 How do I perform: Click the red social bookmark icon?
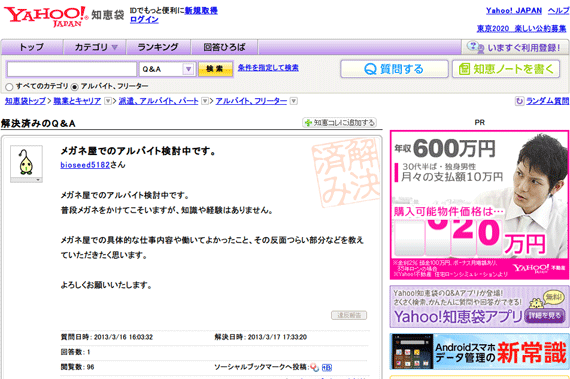[x=315, y=367]
